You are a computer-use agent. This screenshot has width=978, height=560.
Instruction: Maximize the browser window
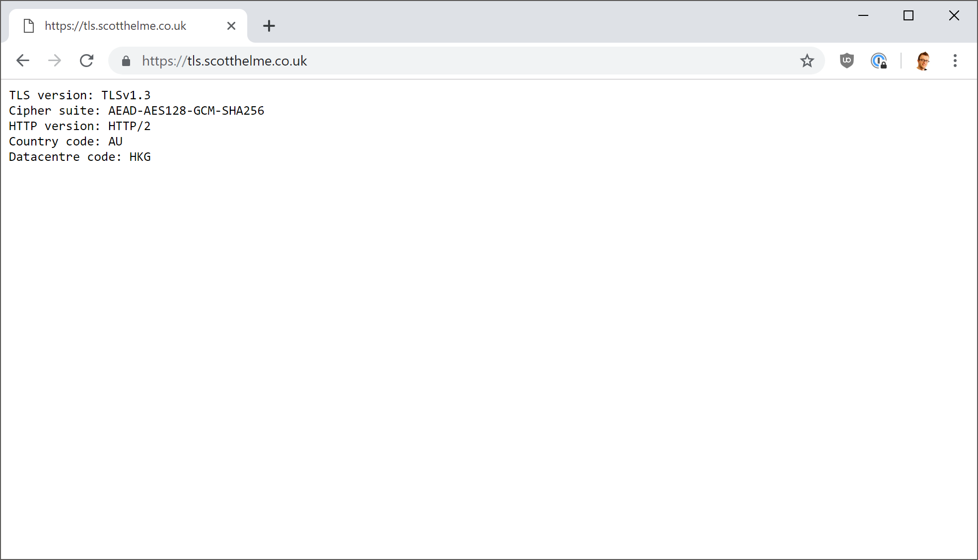(x=908, y=15)
